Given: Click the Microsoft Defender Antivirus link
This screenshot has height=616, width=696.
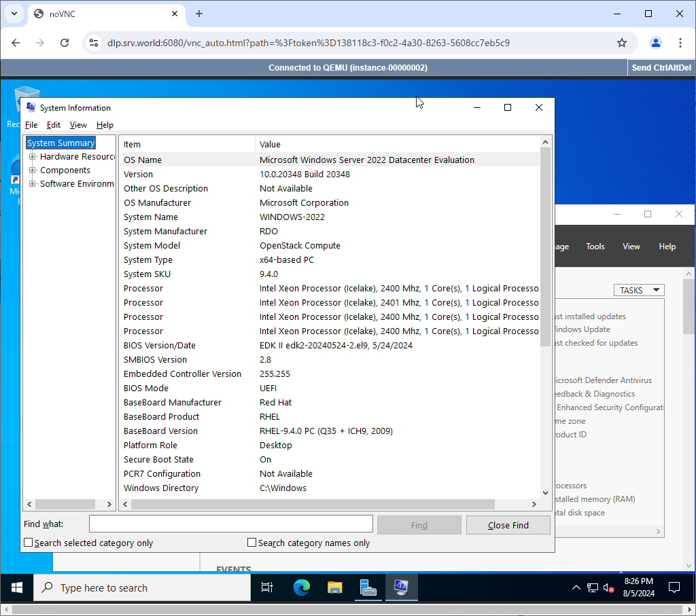Looking at the screenshot, I should pos(604,380).
